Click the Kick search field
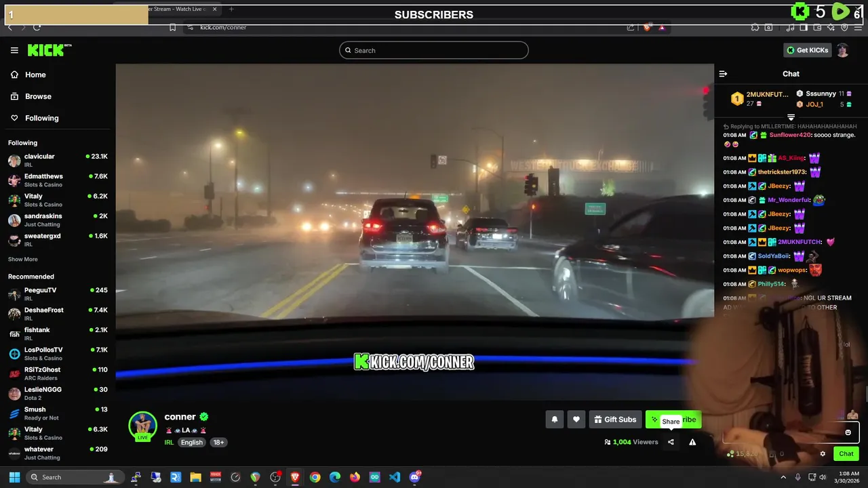 434,50
